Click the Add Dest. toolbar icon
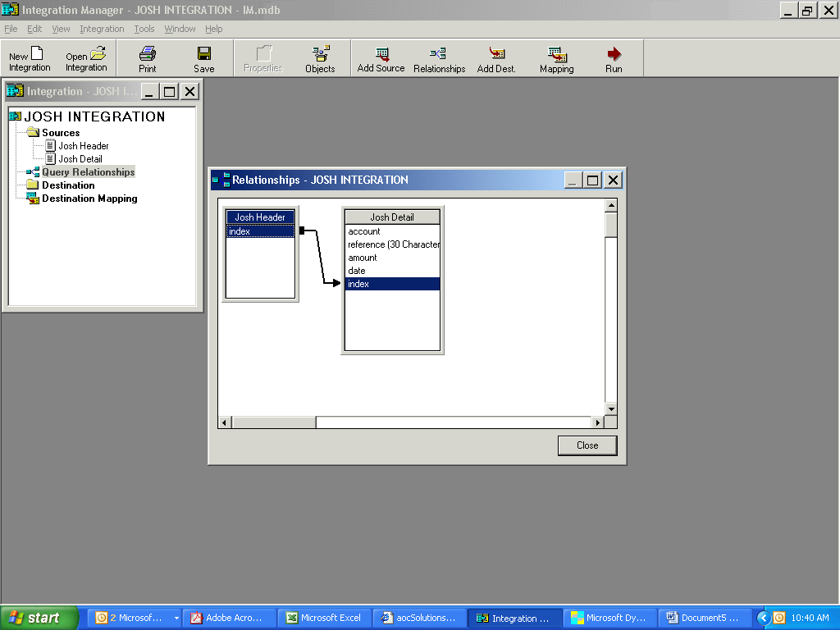The height and width of the screenshot is (630, 840). click(x=495, y=57)
